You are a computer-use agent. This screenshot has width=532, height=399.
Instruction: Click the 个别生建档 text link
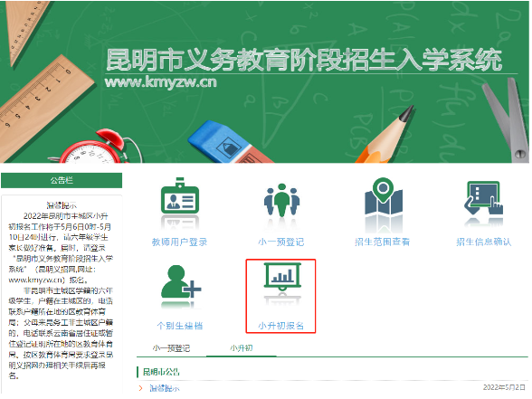click(180, 326)
